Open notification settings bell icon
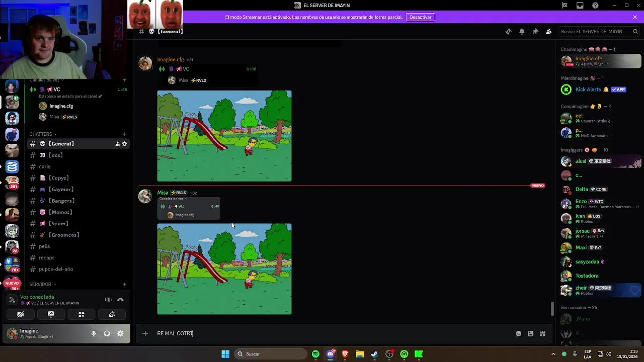The width and height of the screenshot is (644, 362). pos(522,31)
